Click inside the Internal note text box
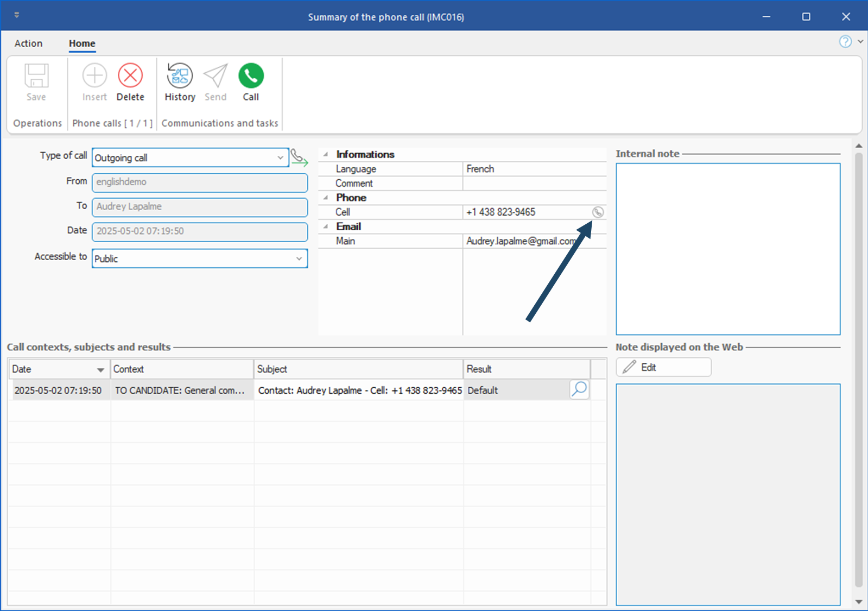Screen dimensions: 868x611 tap(727, 249)
